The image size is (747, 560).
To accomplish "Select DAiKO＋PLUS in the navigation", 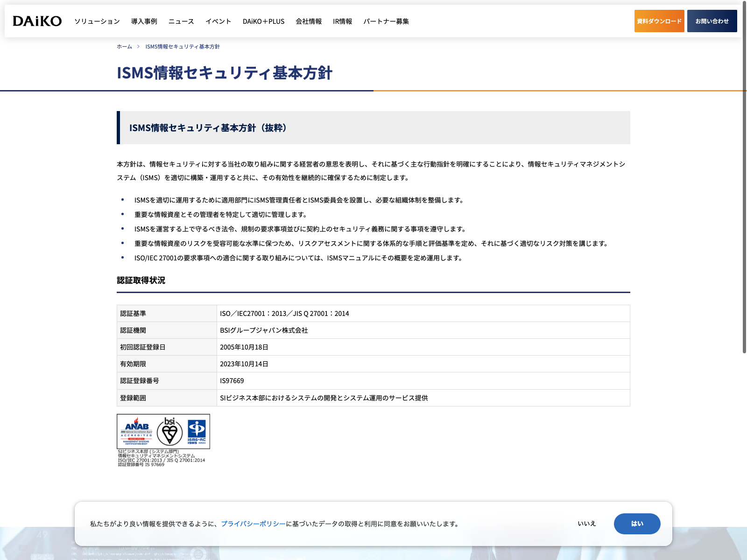I will pyautogui.click(x=263, y=21).
